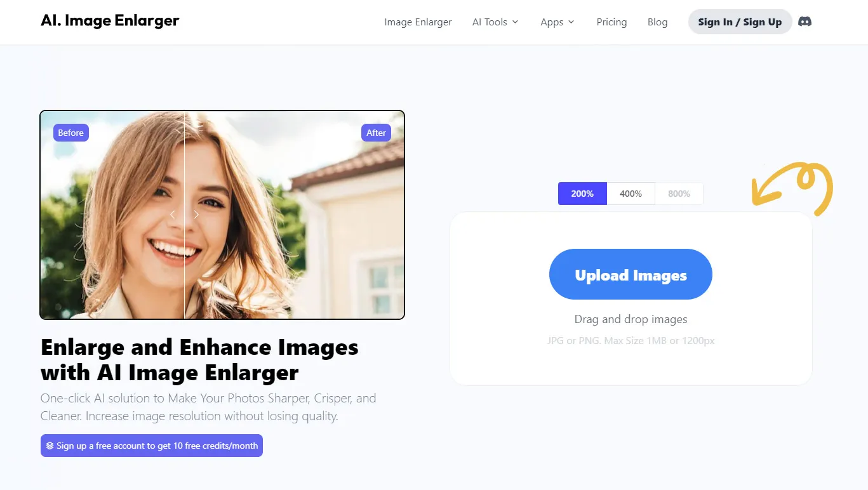Go to the Pricing page

click(x=611, y=22)
